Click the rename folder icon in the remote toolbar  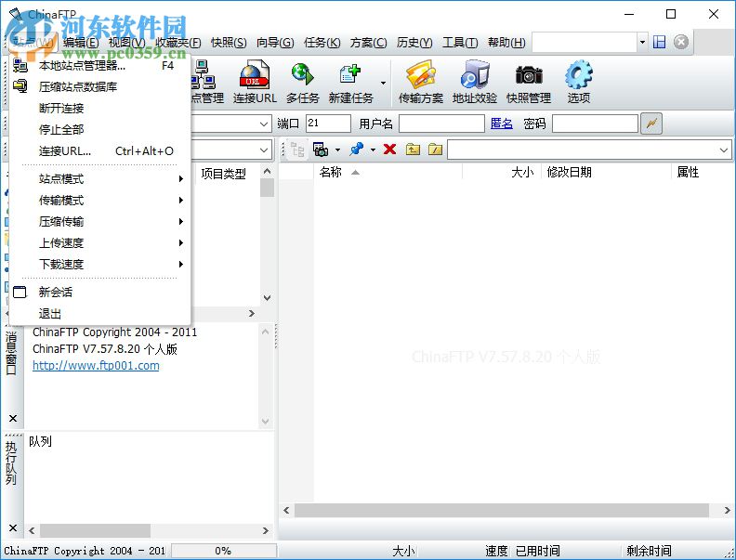click(x=435, y=150)
